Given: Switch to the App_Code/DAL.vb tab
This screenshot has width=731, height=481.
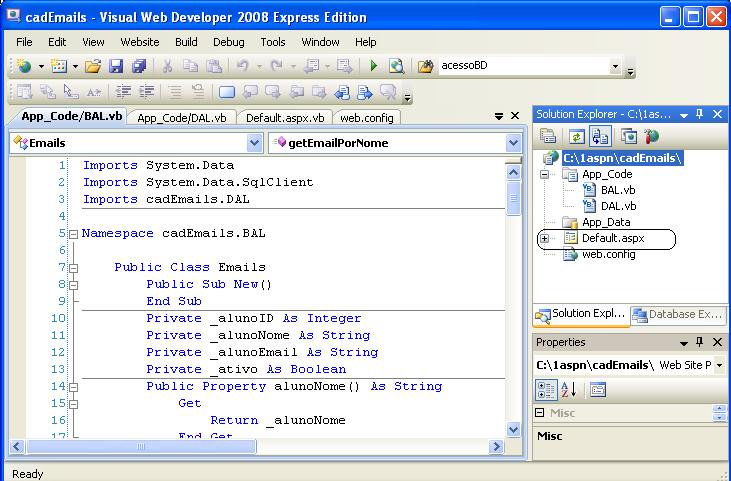Looking at the screenshot, I should pyautogui.click(x=182, y=118).
